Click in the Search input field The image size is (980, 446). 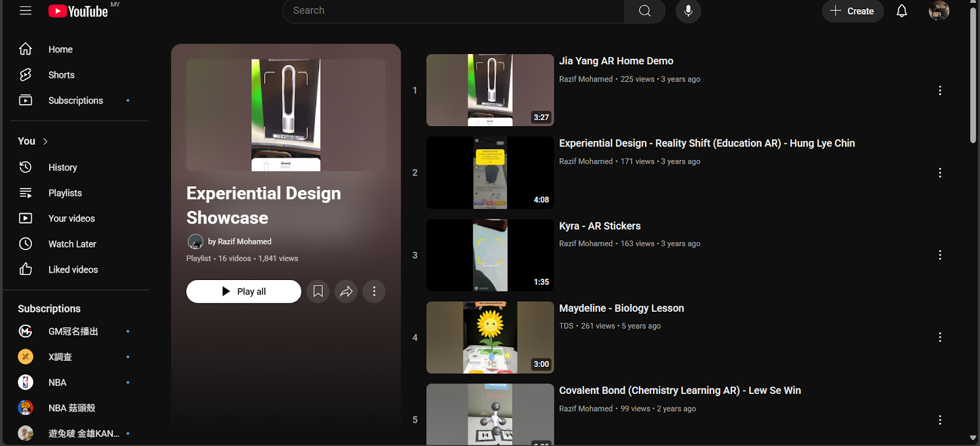coord(453,11)
